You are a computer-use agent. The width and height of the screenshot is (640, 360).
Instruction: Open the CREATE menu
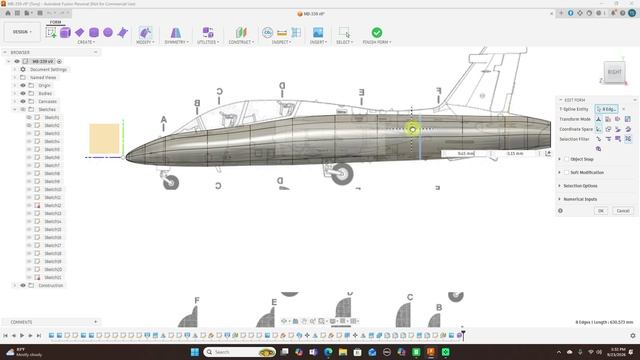86,42
